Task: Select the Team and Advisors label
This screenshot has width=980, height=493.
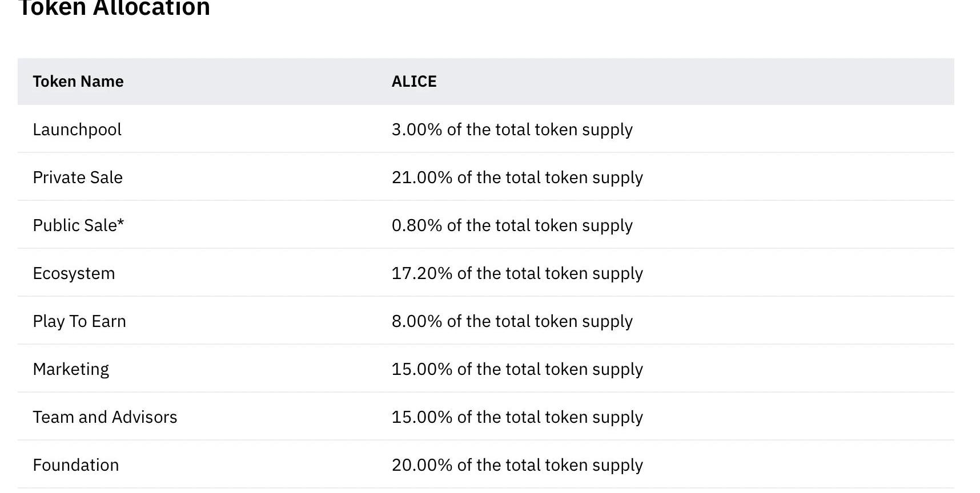Action: [105, 417]
